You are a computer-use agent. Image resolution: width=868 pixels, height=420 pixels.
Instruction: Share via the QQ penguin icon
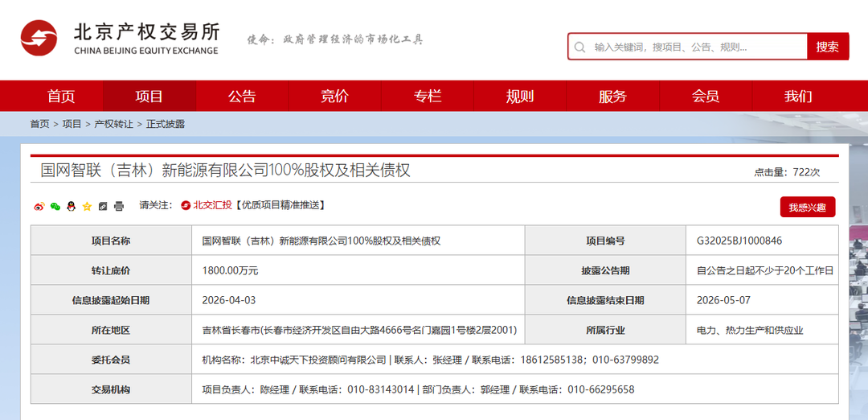click(71, 206)
